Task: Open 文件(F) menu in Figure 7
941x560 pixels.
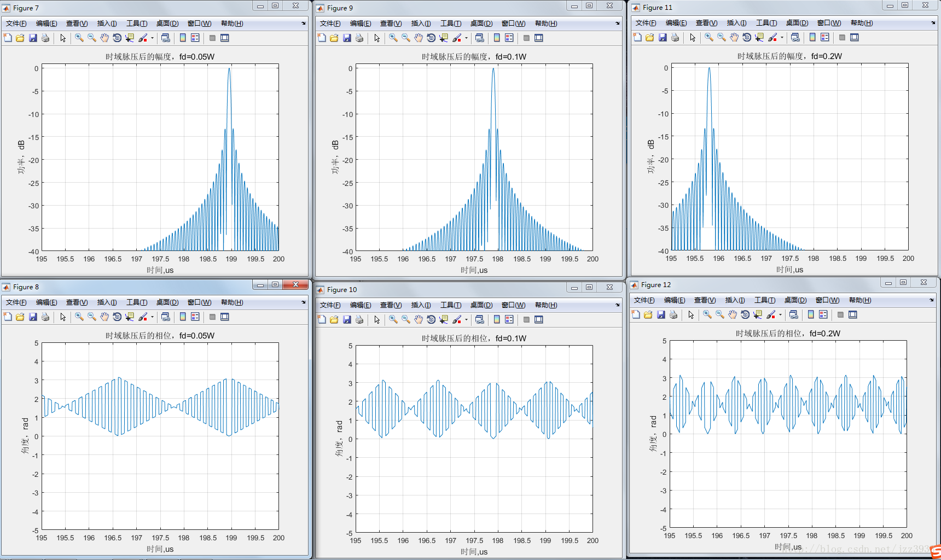Action: click(x=16, y=24)
